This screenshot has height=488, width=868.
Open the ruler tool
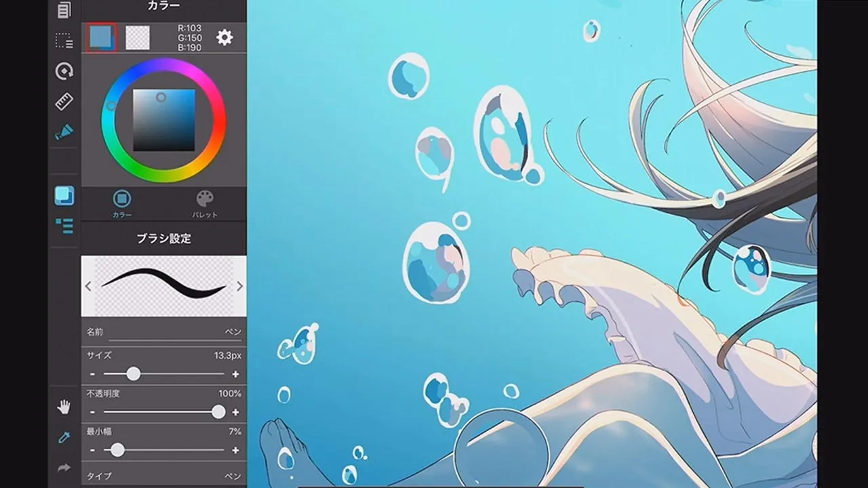coord(64,102)
